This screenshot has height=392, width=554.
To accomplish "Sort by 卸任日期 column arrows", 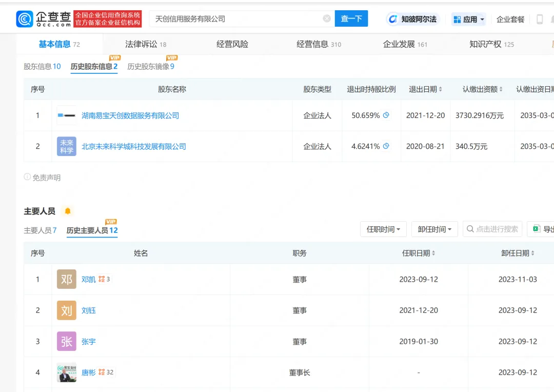I will [x=532, y=253].
